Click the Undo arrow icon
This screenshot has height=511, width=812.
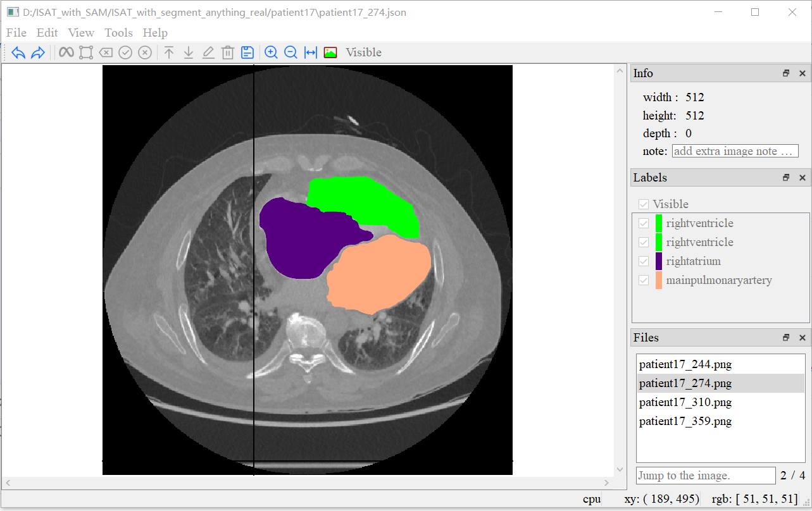(18, 52)
